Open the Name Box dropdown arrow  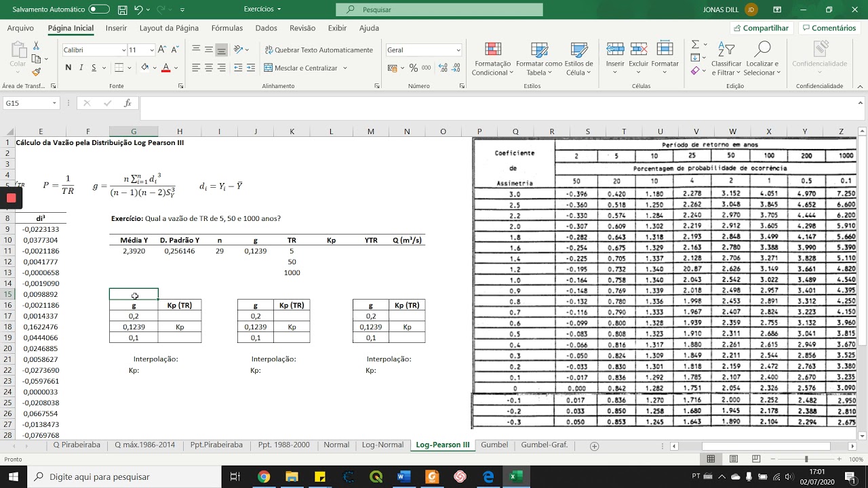tap(54, 103)
